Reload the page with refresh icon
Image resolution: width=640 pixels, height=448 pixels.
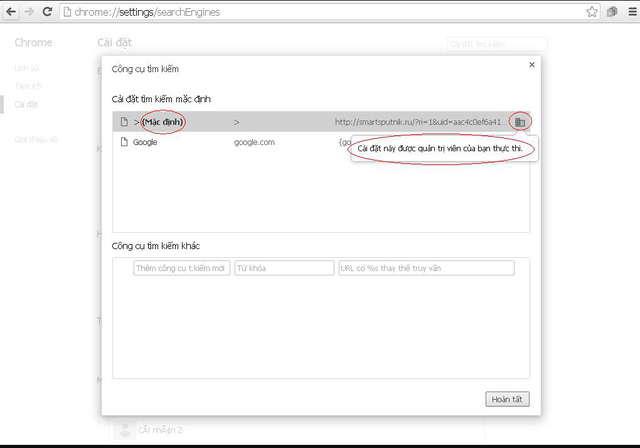47,12
